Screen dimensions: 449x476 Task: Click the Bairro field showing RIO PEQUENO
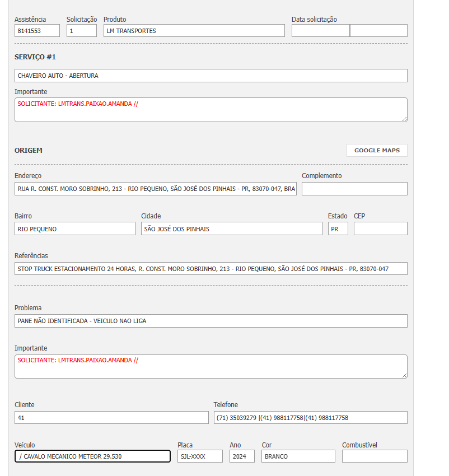[x=75, y=228]
